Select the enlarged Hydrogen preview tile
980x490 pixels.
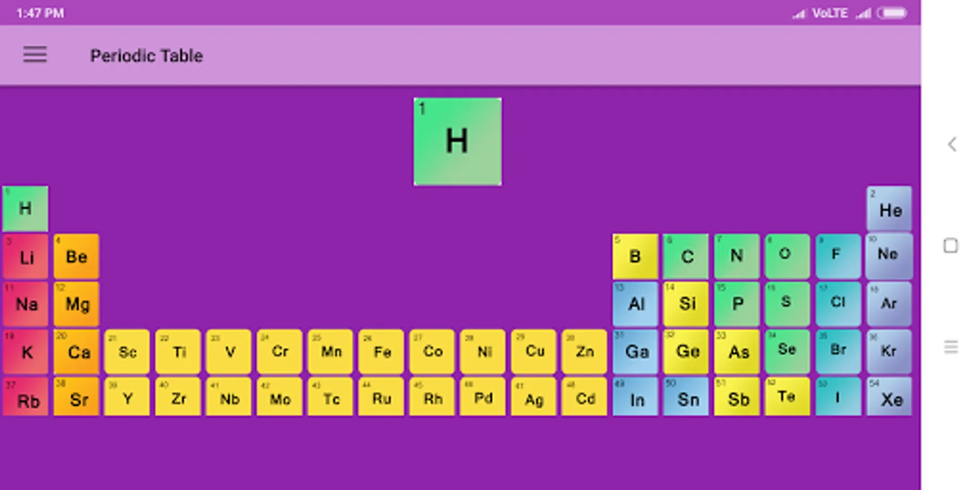457,142
